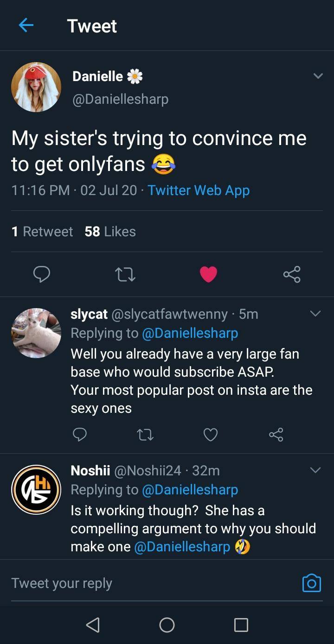Screen dimensions: 334x644
Task: Reply to slycat's comment
Action: [80, 434]
